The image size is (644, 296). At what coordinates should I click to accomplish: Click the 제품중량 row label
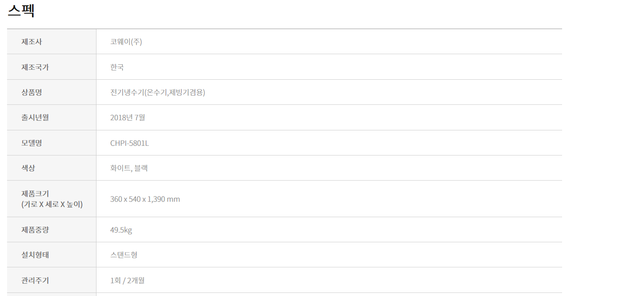(35, 230)
